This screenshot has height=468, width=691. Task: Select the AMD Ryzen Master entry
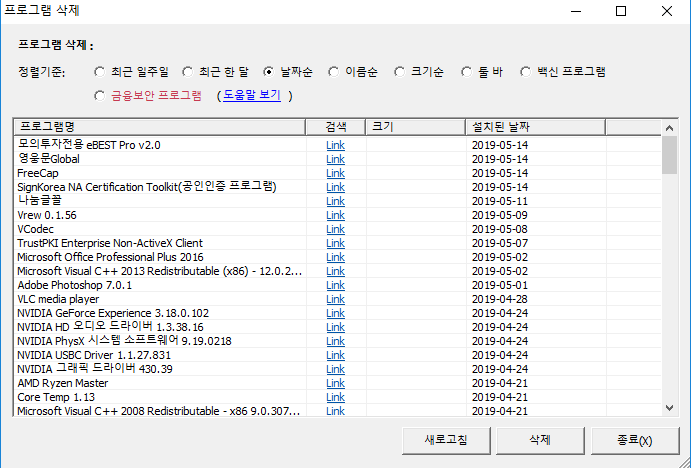[63, 383]
